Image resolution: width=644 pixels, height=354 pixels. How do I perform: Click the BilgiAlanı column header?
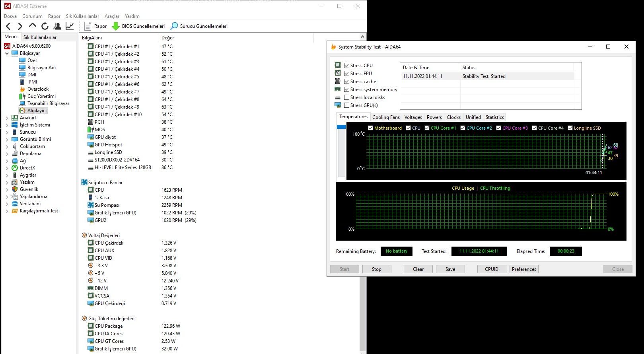(x=119, y=38)
